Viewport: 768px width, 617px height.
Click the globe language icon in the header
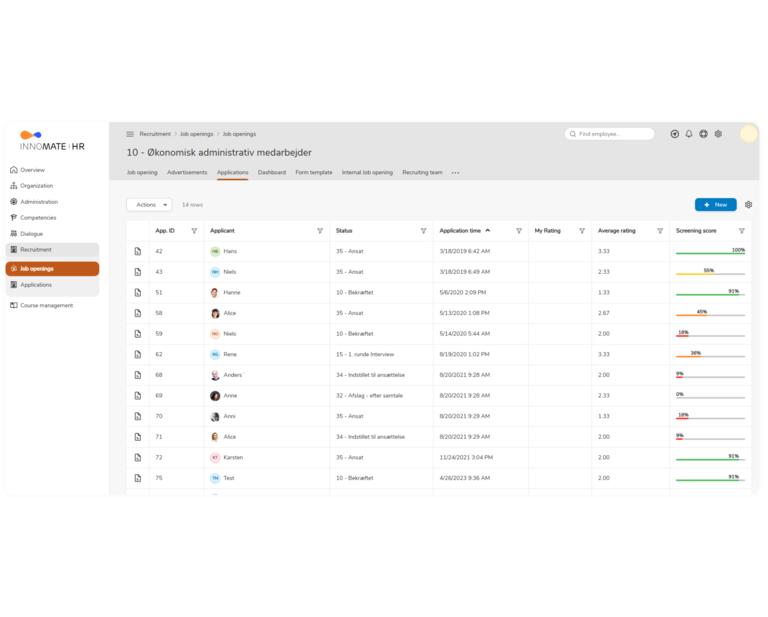[703, 134]
